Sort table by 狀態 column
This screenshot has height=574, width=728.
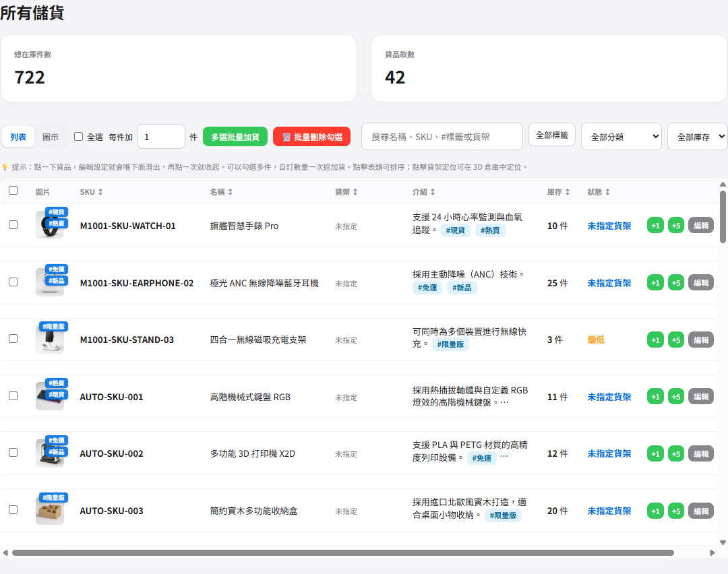(x=599, y=191)
